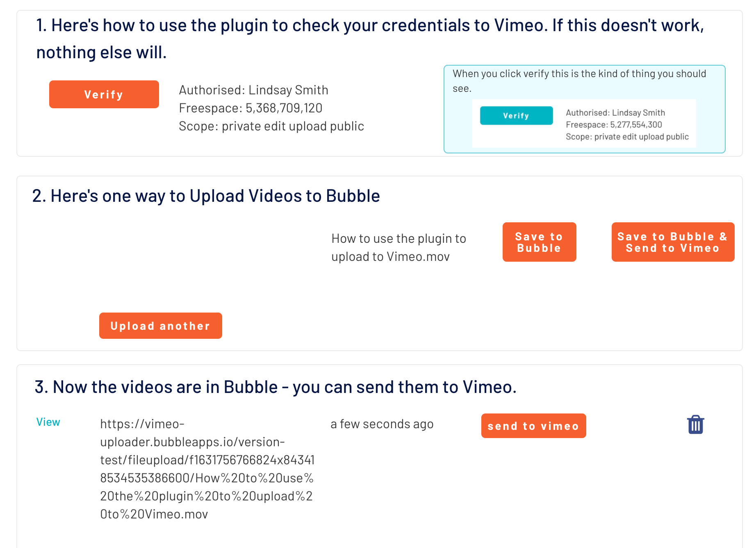Click the Freespace 5,368,709,120 text
756x548 pixels.
click(x=250, y=108)
